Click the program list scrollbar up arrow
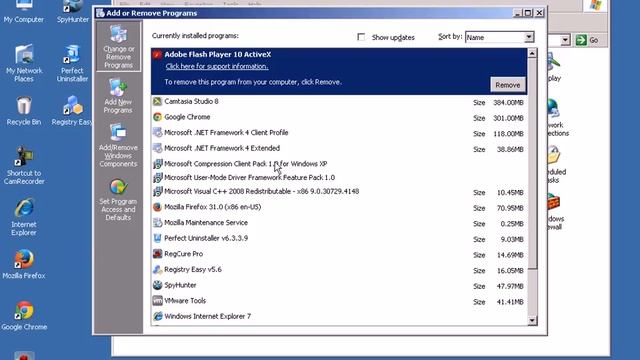The image size is (640, 360). click(532, 53)
